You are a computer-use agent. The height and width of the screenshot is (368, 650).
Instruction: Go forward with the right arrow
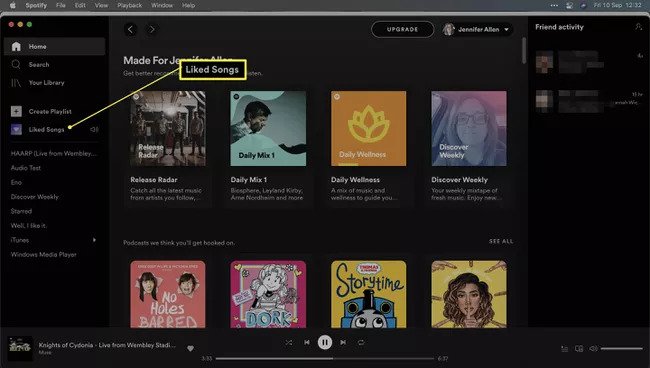pyautogui.click(x=152, y=29)
